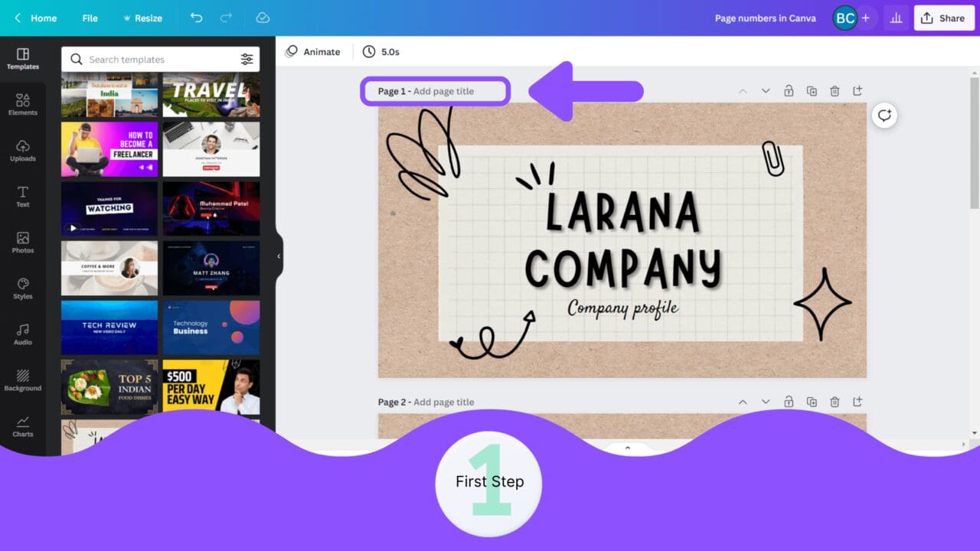Open the Text panel
Screen dimensions: 980x551
pos(22,197)
